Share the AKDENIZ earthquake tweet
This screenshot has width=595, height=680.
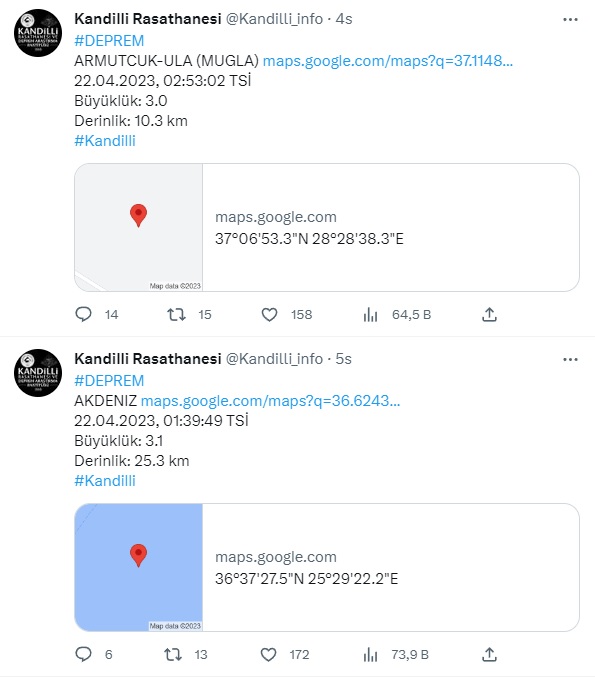tap(489, 654)
